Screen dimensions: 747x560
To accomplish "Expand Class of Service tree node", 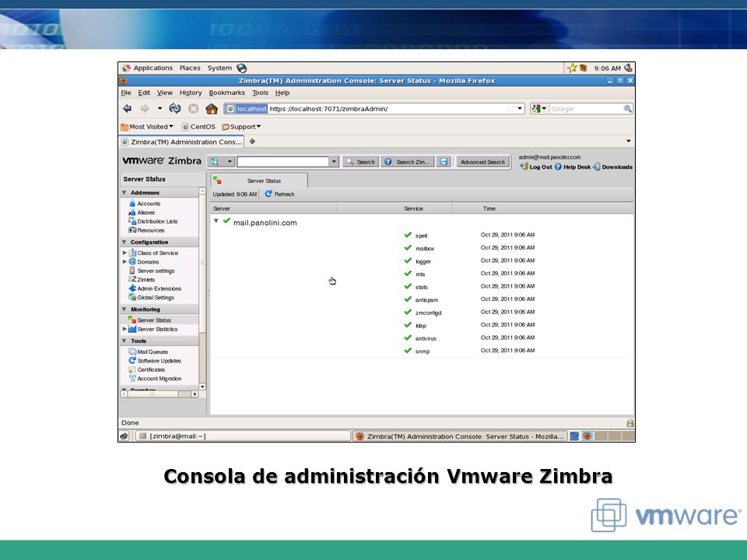I will 124,253.
